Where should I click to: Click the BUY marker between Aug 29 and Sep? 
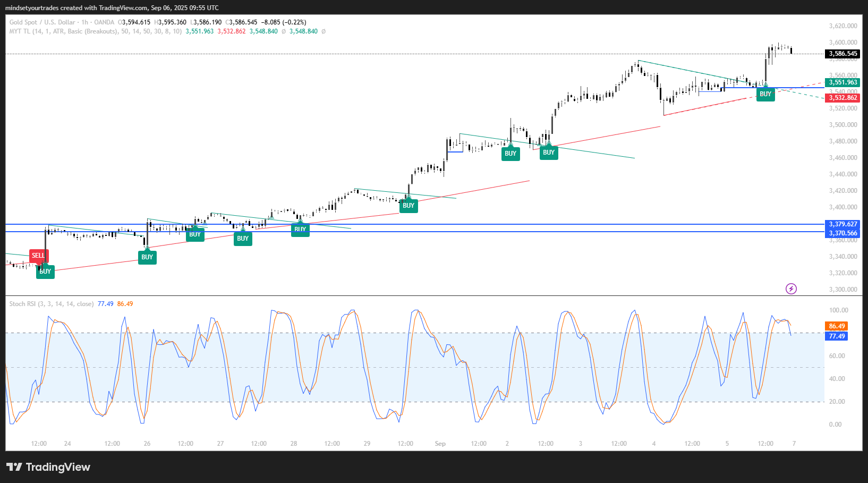pos(408,206)
